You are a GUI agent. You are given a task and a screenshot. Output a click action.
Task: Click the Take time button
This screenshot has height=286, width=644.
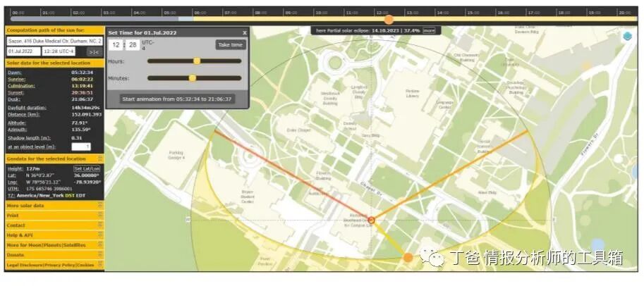point(231,44)
